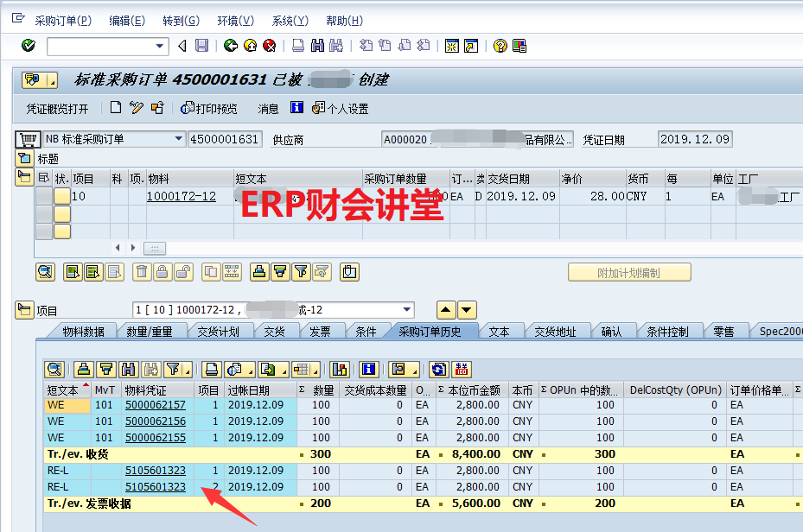Click the green Back arrow icon
The image size is (803, 532).
tap(230, 46)
